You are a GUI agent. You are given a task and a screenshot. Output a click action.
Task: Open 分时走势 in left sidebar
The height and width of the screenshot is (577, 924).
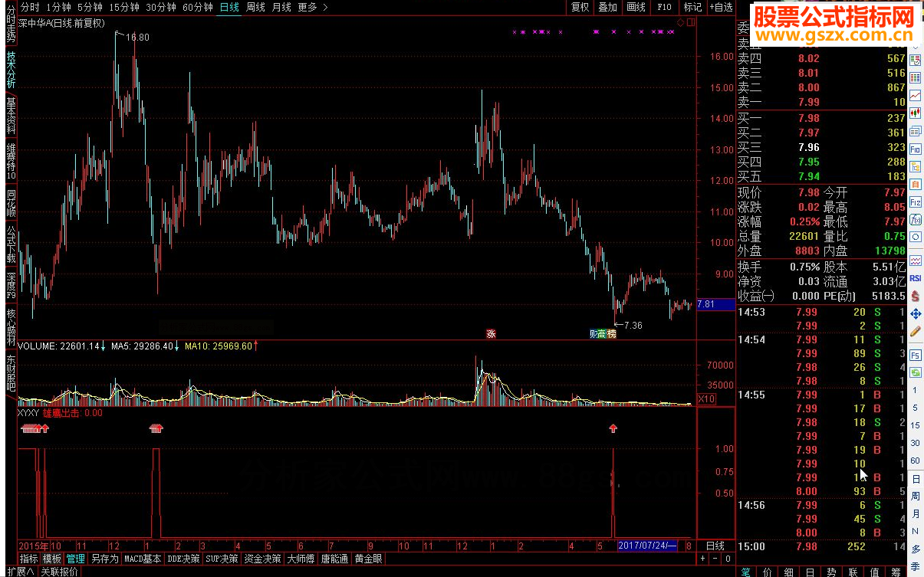(11, 23)
